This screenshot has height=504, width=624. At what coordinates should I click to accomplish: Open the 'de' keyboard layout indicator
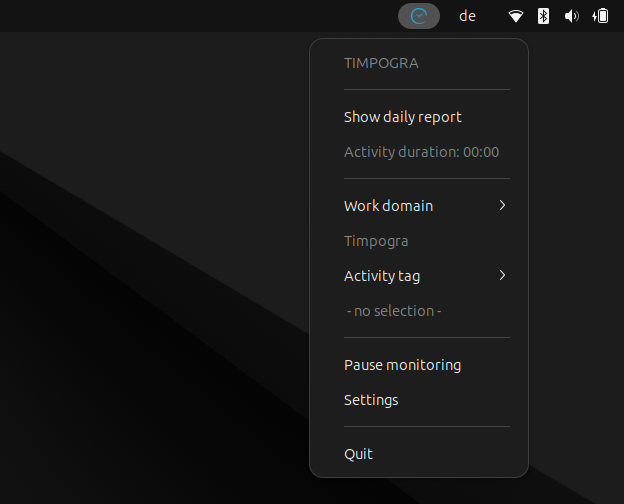coord(467,16)
